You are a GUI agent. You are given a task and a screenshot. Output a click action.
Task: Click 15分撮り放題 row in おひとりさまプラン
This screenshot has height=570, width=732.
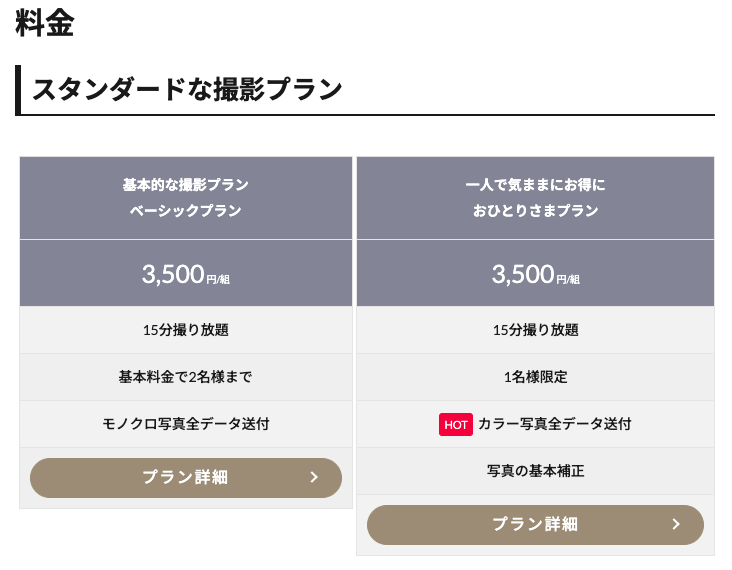tap(535, 330)
